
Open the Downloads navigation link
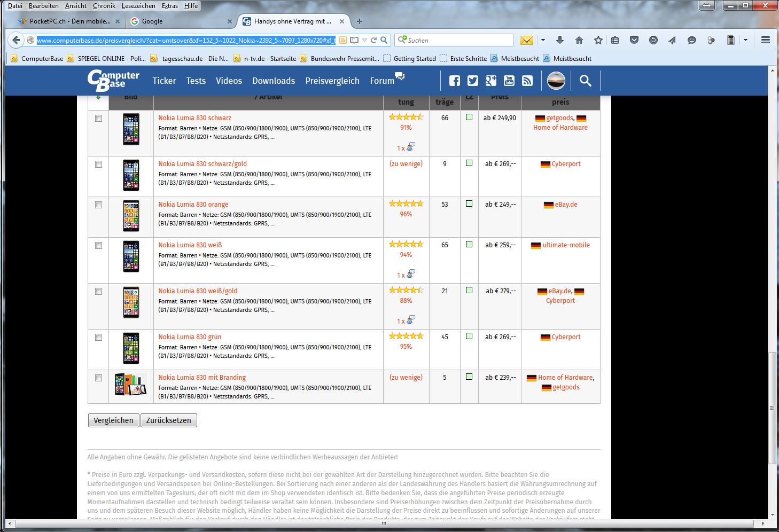(x=274, y=81)
